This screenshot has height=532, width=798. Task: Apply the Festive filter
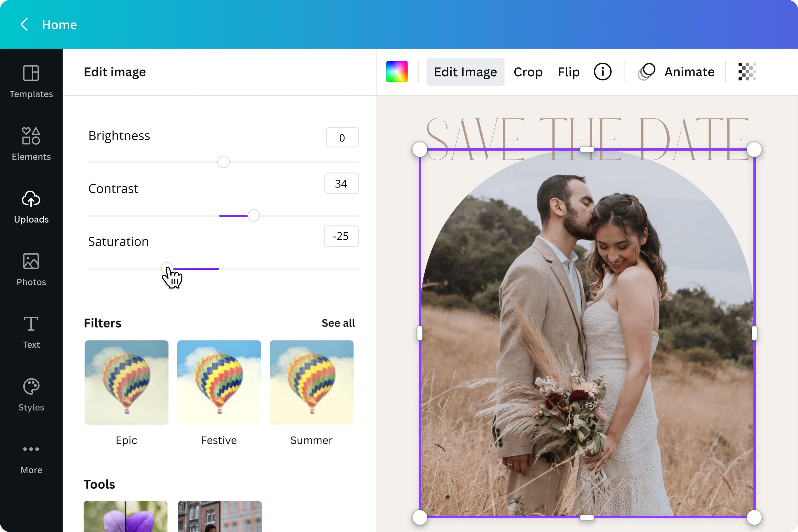pyautogui.click(x=219, y=383)
